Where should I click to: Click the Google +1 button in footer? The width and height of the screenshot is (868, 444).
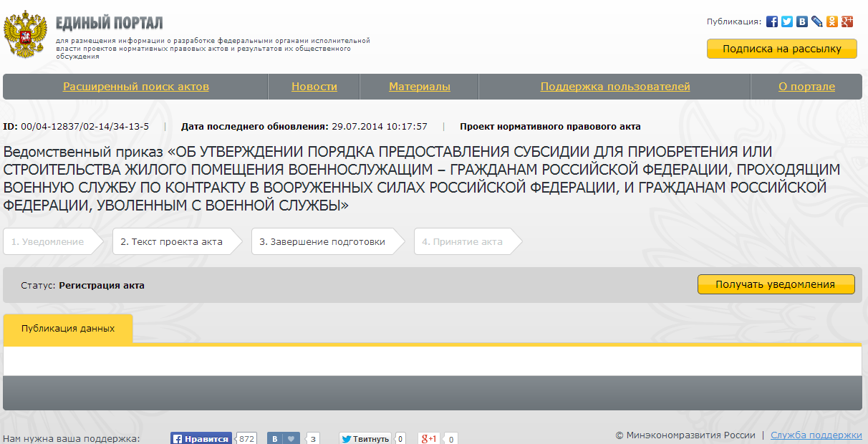(429, 438)
